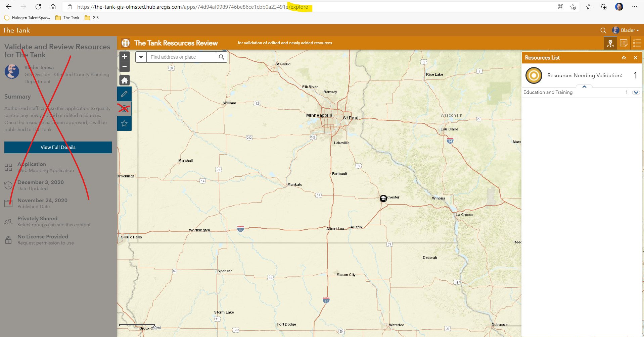Zoom out using the minus button
The image size is (644, 337).
point(124,67)
